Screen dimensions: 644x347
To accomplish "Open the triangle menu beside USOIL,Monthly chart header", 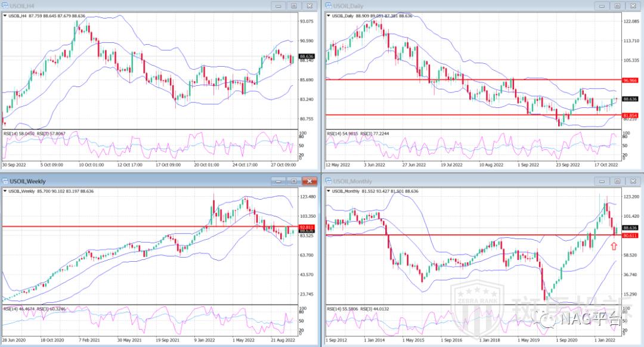I will [328, 191].
